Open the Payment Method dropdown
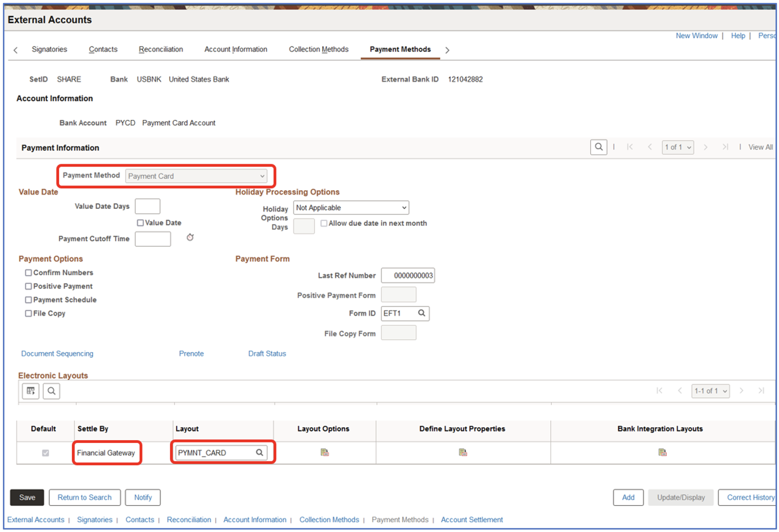This screenshot has width=779, height=532. click(196, 176)
